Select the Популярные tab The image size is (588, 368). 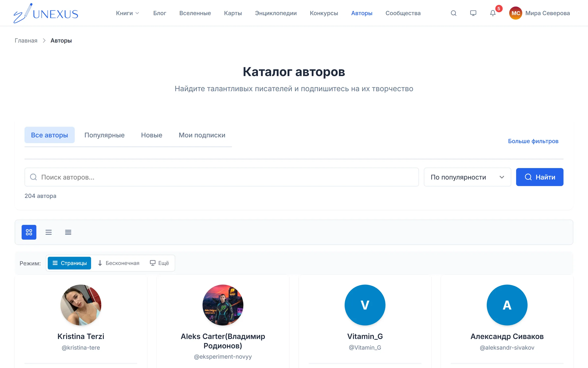coord(104,135)
